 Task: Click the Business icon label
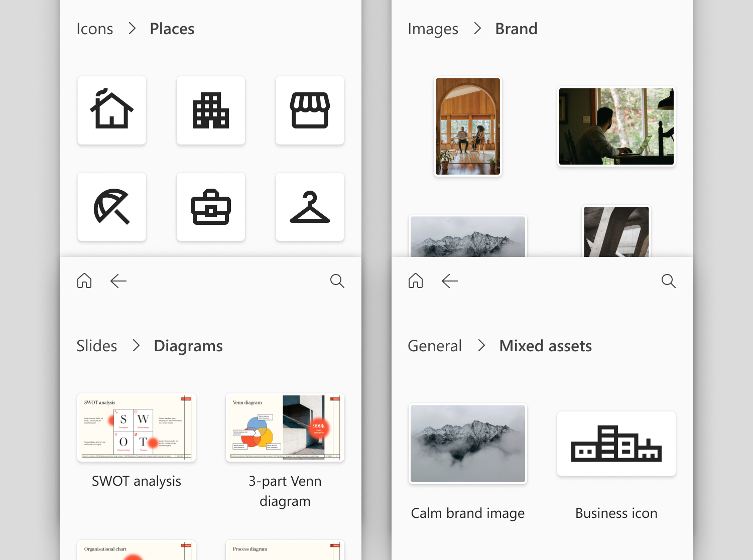coord(616,513)
